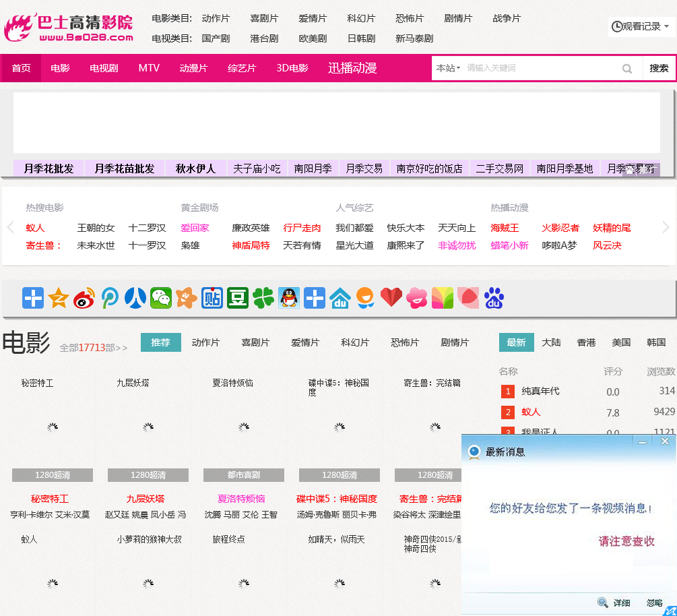Click the magnifier icon in the search box
This screenshot has width=677, height=616.
[627, 68]
